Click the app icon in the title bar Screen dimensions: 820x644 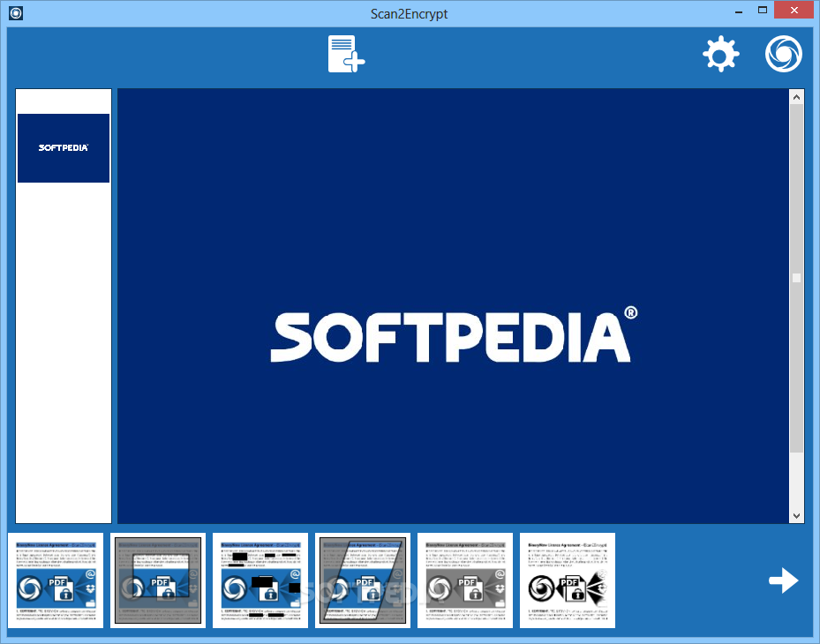[x=16, y=13]
